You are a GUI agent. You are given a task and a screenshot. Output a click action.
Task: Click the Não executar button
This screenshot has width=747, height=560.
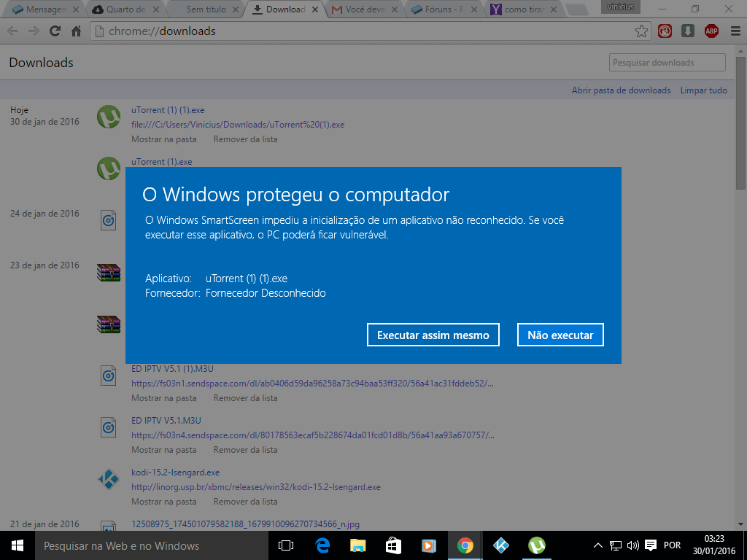[x=560, y=335]
